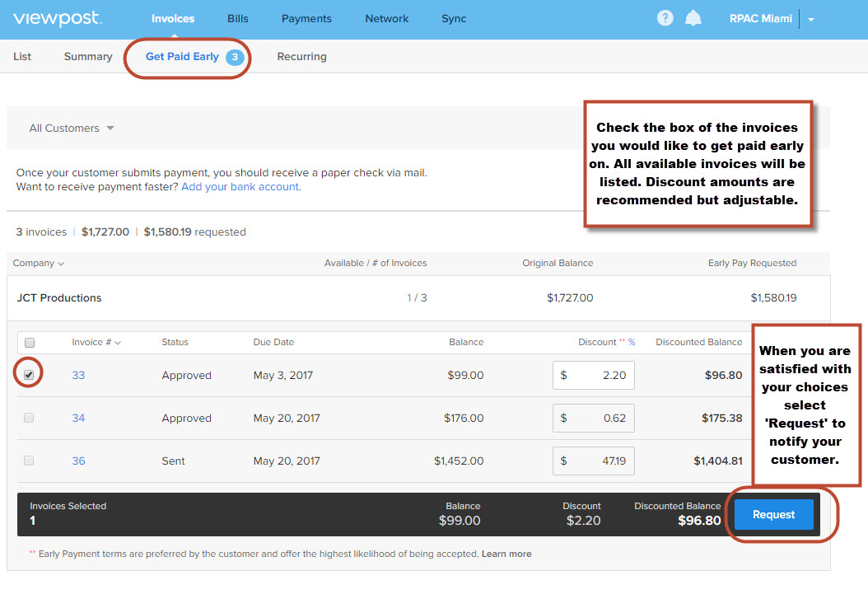
Task: Click the $1,580.19 Early Pay Requested value
Action: point(773,298)
